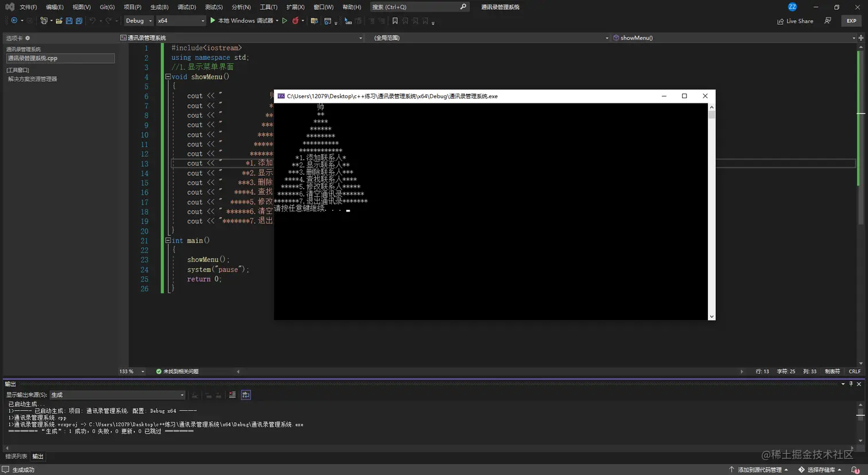Toggle word wrap in Output panel
Image resolution: width=868 pixels, height=475 pixels.
[x=246, y=395]
